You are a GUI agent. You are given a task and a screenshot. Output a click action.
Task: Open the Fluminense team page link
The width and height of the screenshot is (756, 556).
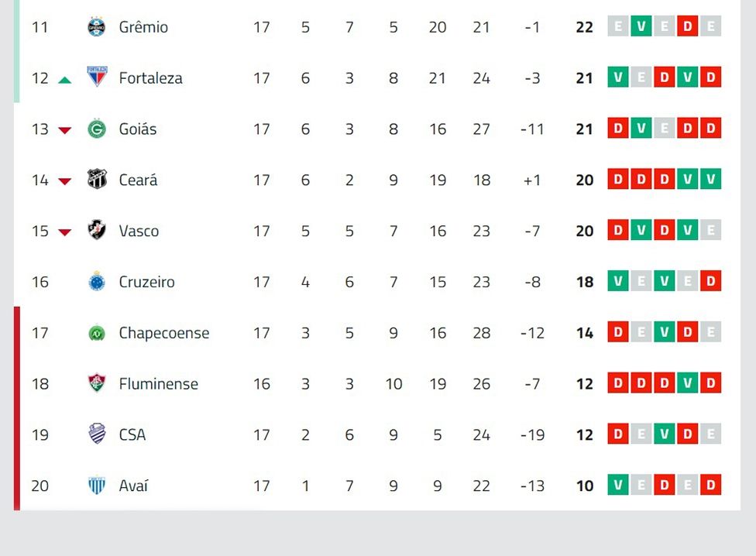point(159,383)
